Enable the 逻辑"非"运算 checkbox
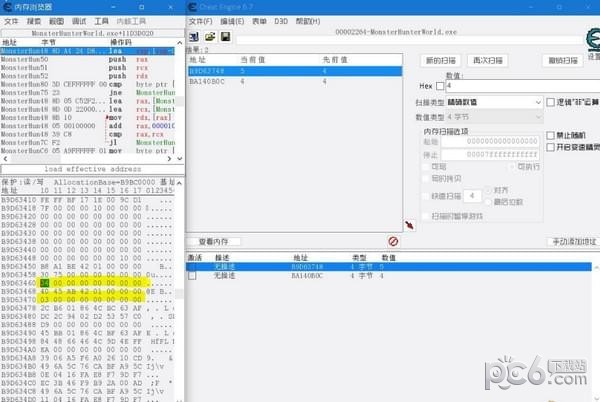The height and width of the screenshot is (402, 600). pyautogui.click(x=550, y=102)
